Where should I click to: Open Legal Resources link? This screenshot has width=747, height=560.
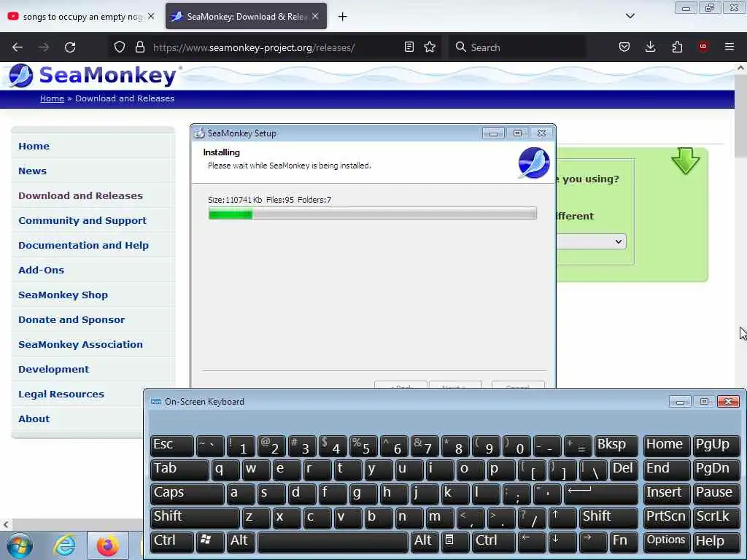(61, 394)
